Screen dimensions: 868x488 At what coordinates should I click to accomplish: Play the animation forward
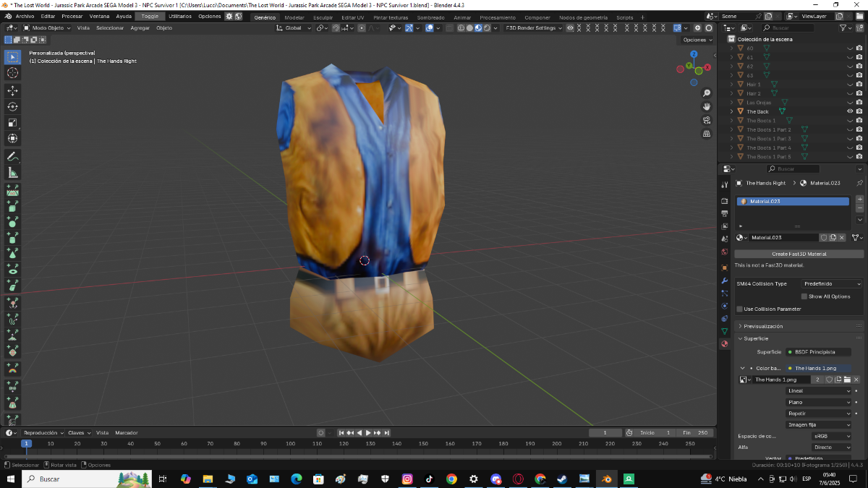(368, 432)
